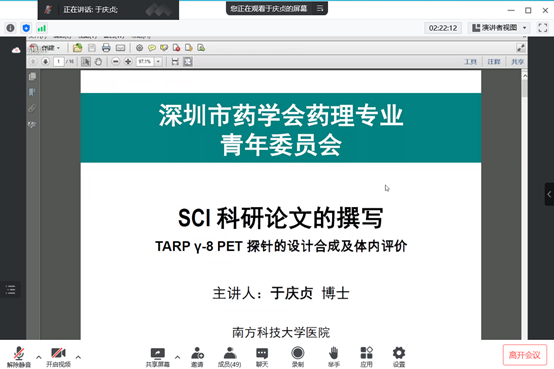Raise hand using the hand icon
This screenshot has width=554, height=369.
coord(334,356)
